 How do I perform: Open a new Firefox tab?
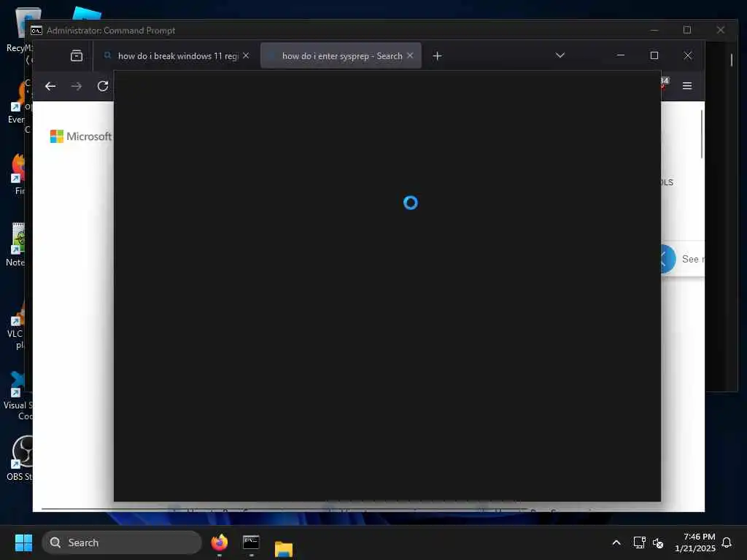(x=437, y=55)
